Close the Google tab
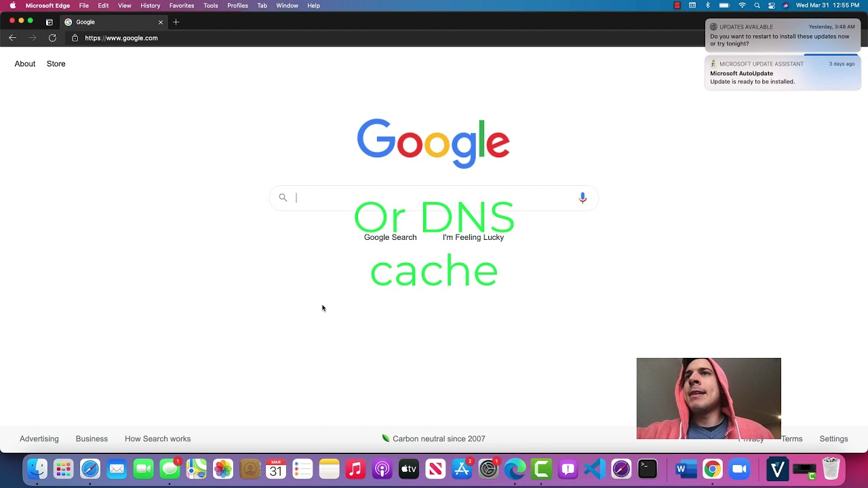The image size is (868, 488). click(161, 22)
